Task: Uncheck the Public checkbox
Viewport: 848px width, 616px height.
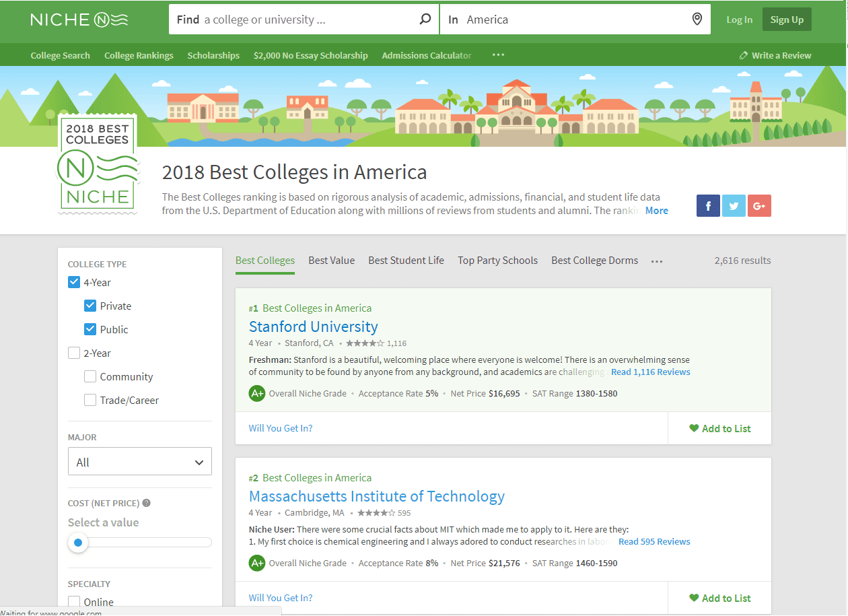Action: click(x=90, y=329)
